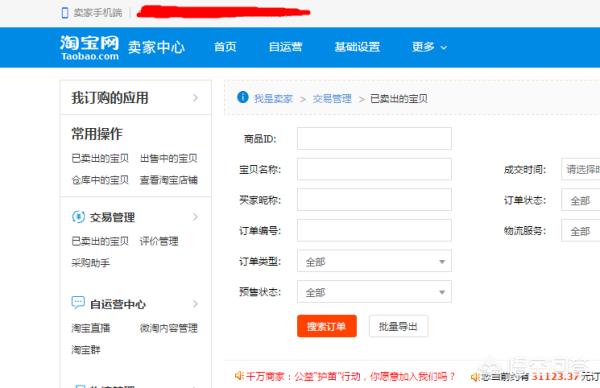Click the Taobao 淘宝网 logo
Image resolution: width=600 pixels, height=388 pixels.
tap(90, 47)
